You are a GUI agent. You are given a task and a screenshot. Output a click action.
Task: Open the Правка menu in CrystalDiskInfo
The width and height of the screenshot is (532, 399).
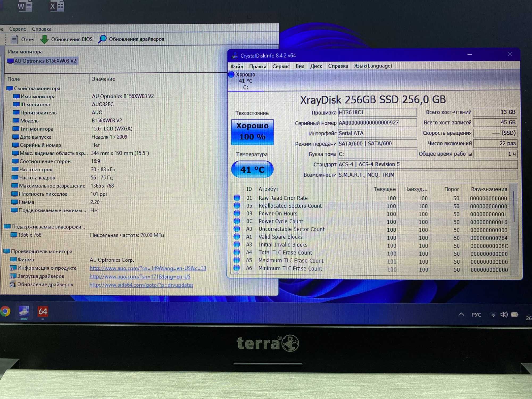(257, 66)
